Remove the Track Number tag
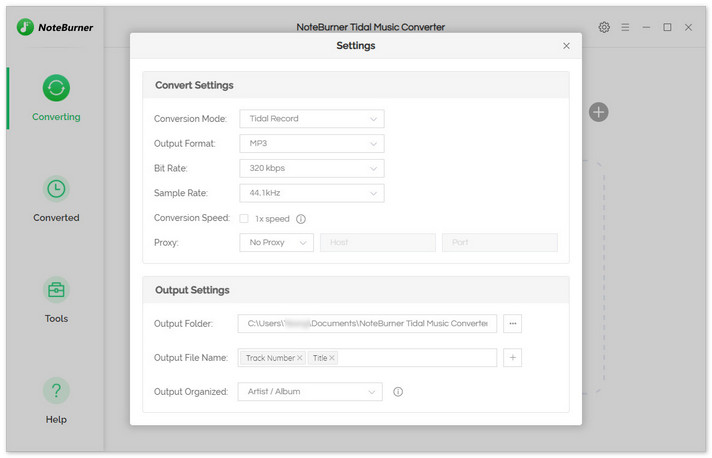Viewport: 712px width, 458px height. pyautogui.click(x=300, y=358)
